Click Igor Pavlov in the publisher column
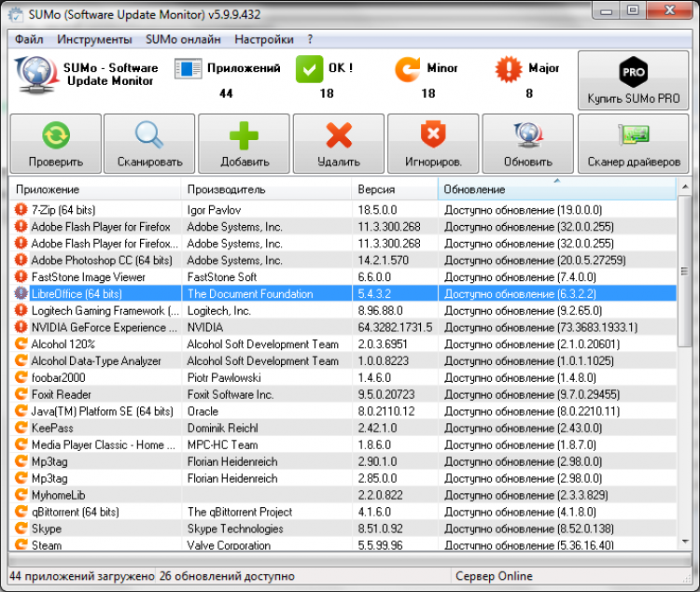Viewport: 700px width, 592px height. [214, 209]
